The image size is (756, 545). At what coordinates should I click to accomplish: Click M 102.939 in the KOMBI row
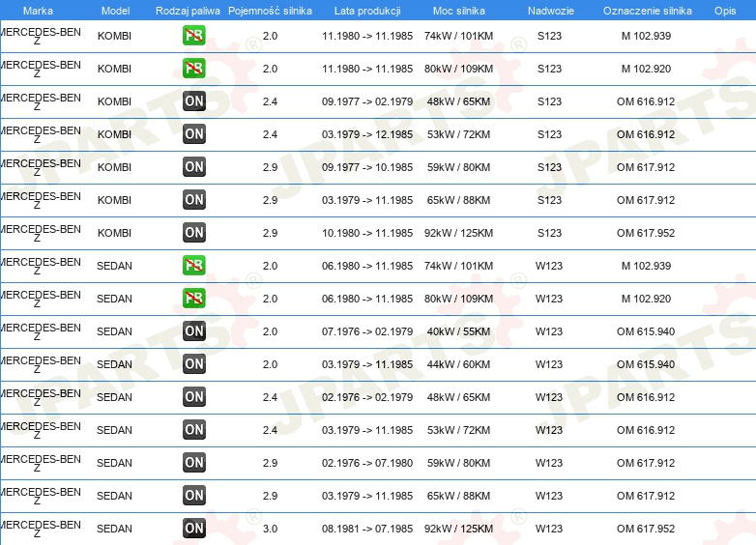click(x=646, y=36)
